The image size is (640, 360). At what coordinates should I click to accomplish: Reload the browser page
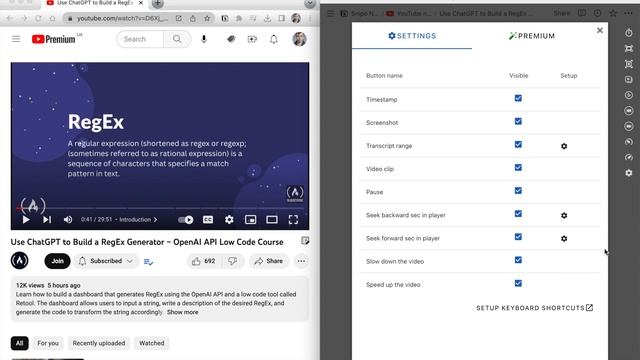pos(38,18)
